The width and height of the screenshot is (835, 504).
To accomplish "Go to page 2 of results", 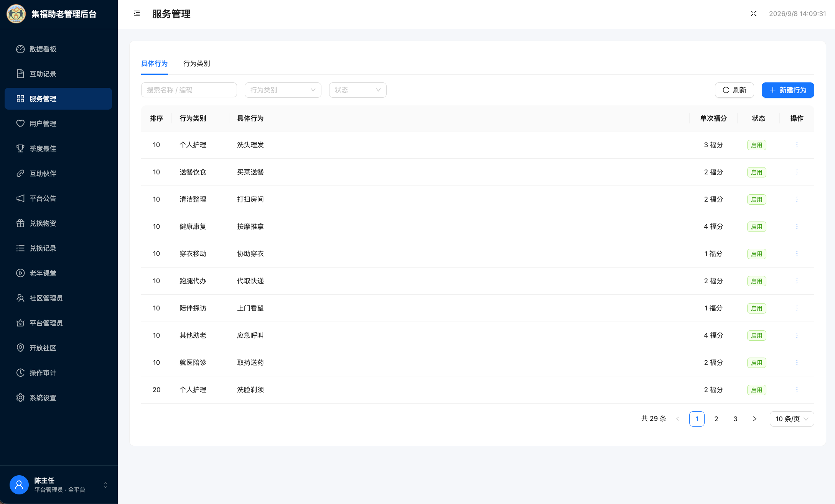I will (716, 419).
